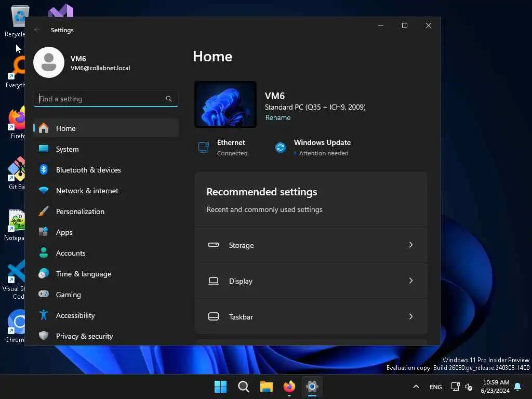The height and width of the screenshot is (399, 532).
Task: Click the Personalization paintbrush icon
Action: (x=44, y=211)
